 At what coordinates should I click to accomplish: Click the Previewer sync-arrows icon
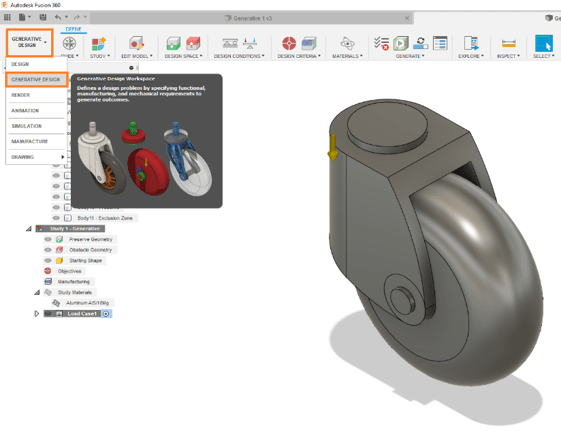(421, 44)
